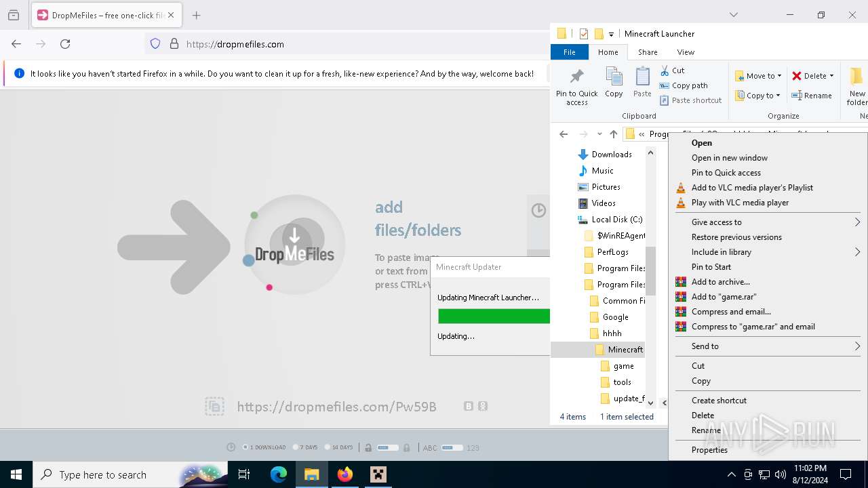
Task: Click the copy link icon beside the URL
Action: 214,406
